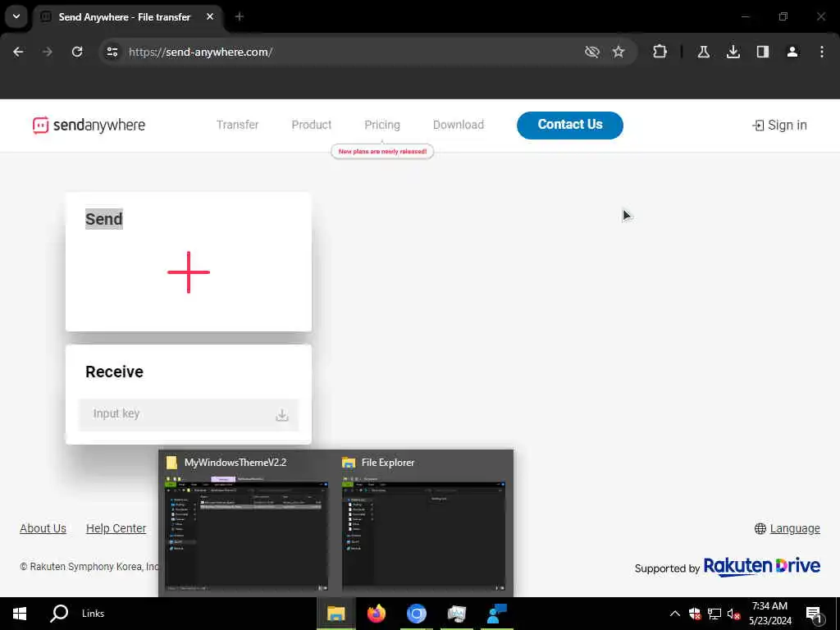Click the download icon in the Input key field

click(x=282, y=415)
